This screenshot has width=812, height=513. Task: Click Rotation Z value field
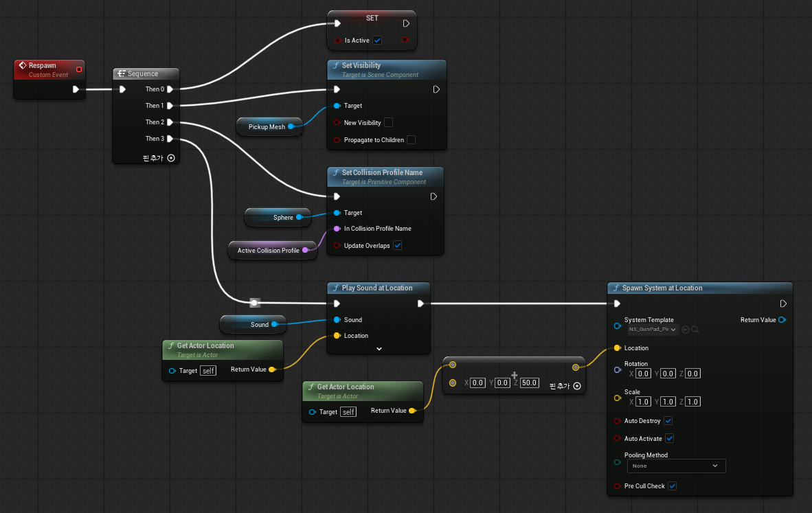click(x=693, y=373)
